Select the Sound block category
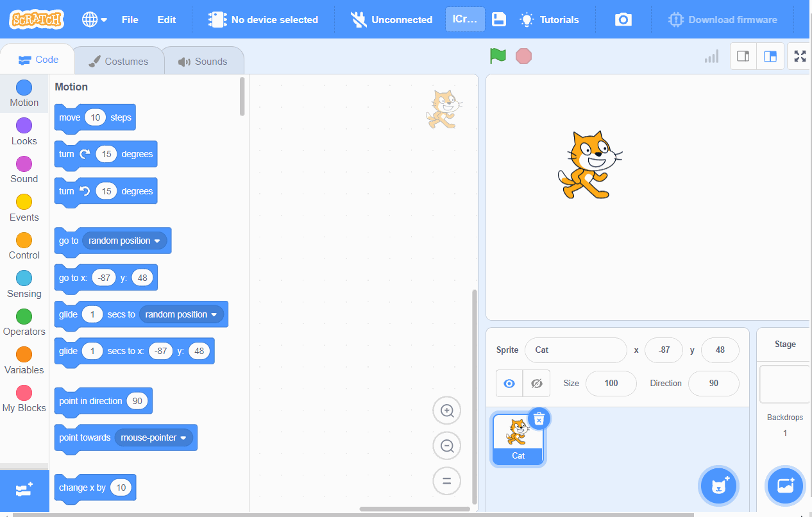The image size is (812, 517). 24,170
